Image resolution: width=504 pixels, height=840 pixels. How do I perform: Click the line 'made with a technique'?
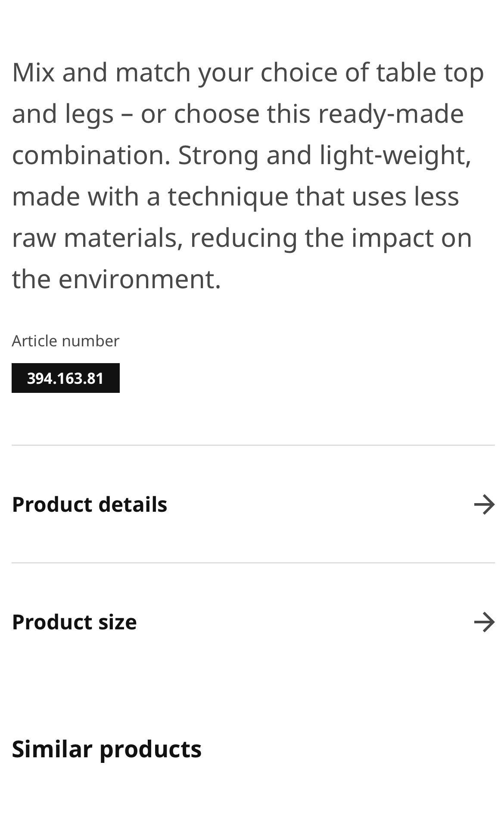pos(235,196)
